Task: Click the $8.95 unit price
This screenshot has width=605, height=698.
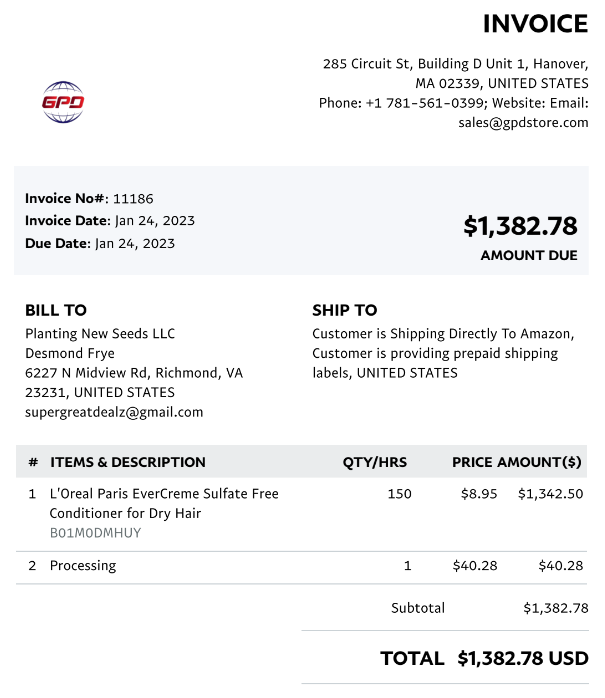Action: tap(479, 494)
